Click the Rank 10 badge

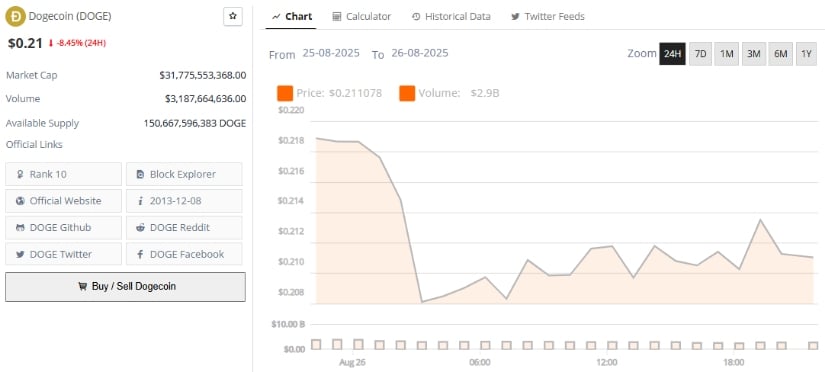pyautogui.click(x=63, y=174)
